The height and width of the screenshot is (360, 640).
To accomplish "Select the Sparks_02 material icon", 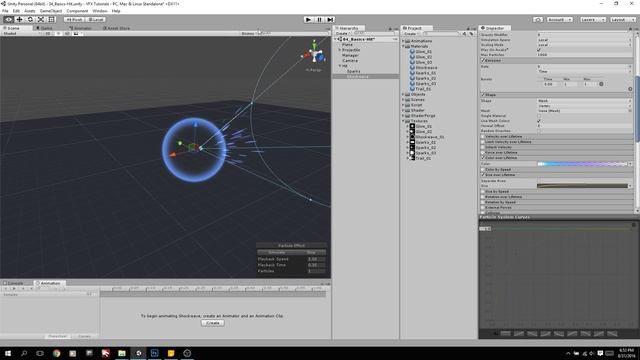I will point(412,78).
